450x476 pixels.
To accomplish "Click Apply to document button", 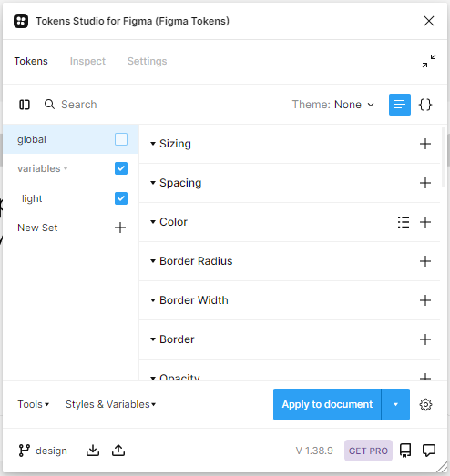I will point(327,404).
